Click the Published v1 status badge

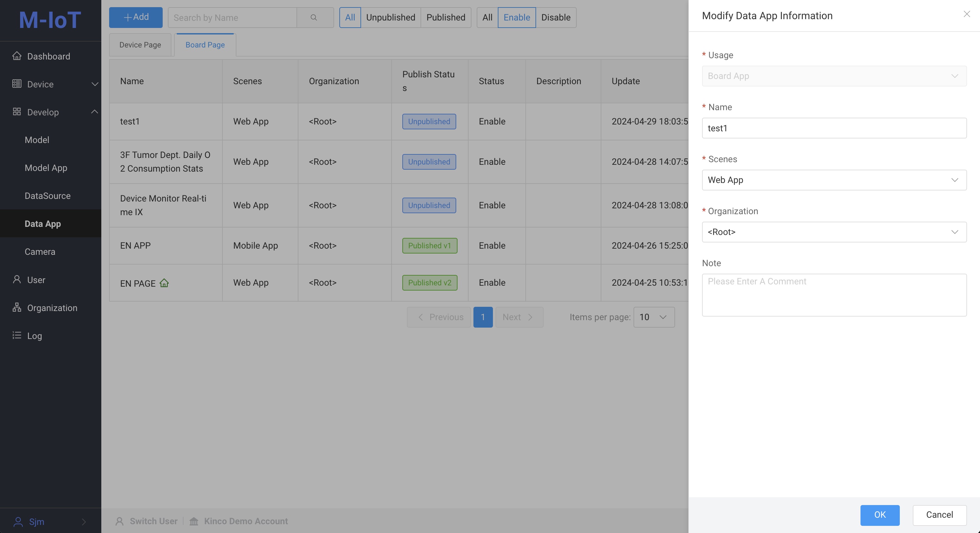pyautogui.click(x=430, y=246)
